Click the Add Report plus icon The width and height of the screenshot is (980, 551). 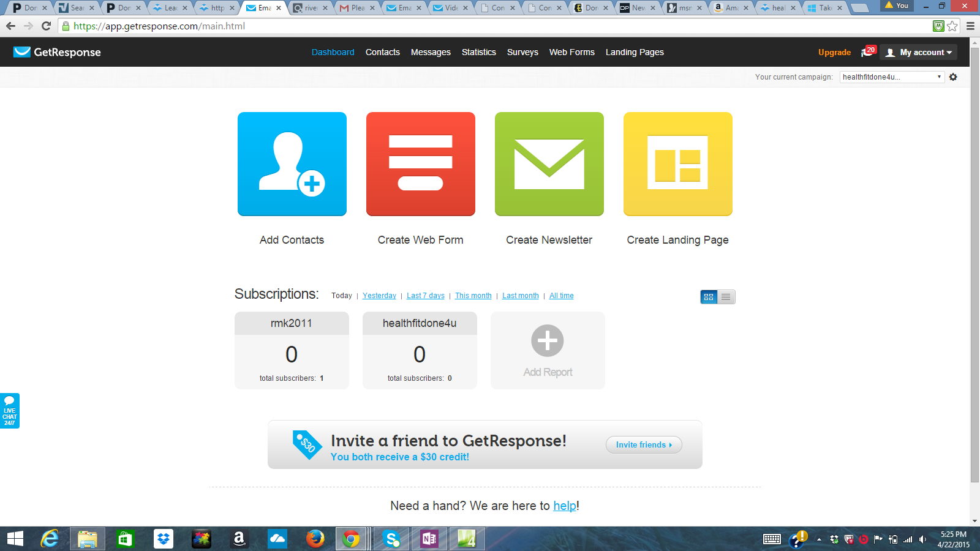point(548,340)
